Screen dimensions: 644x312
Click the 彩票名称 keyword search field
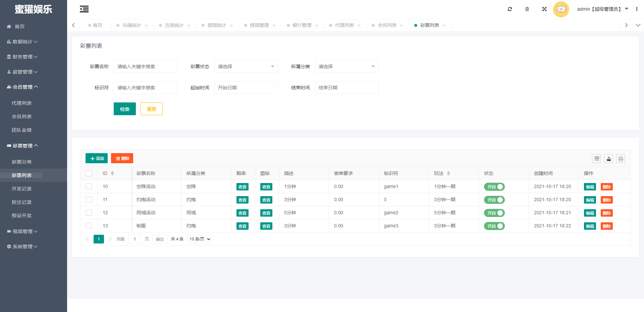pos(145,66)
